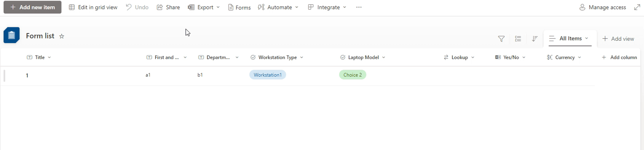
Task: Click the filter funnel icon
Action: (x=501, y=39)
